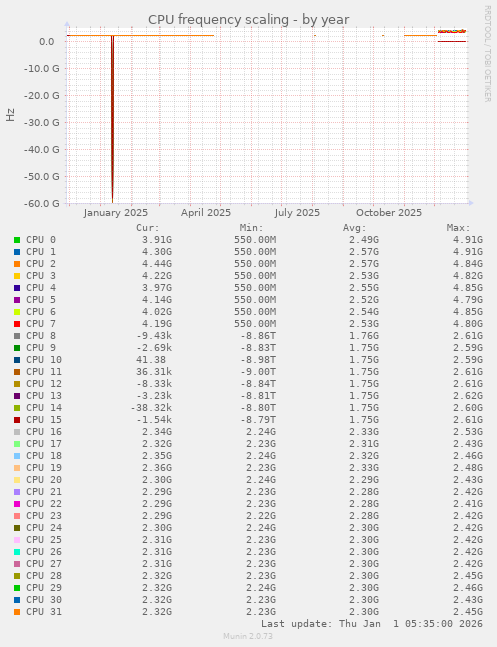The height and width of the screenshot is (647, 497).
Task: Click the '-30.0 G' y-axis label
Action: (x=42, y=123)
